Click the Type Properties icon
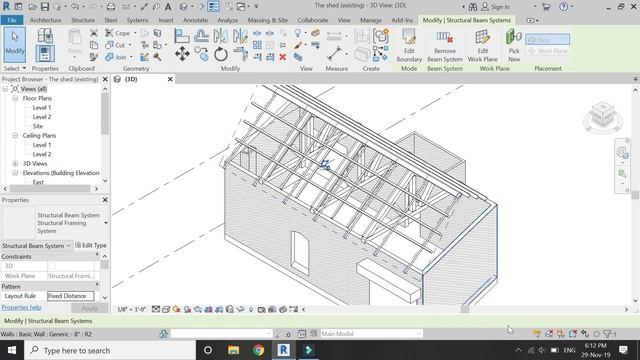The image size is (640, 360). (x=45, y=36)
